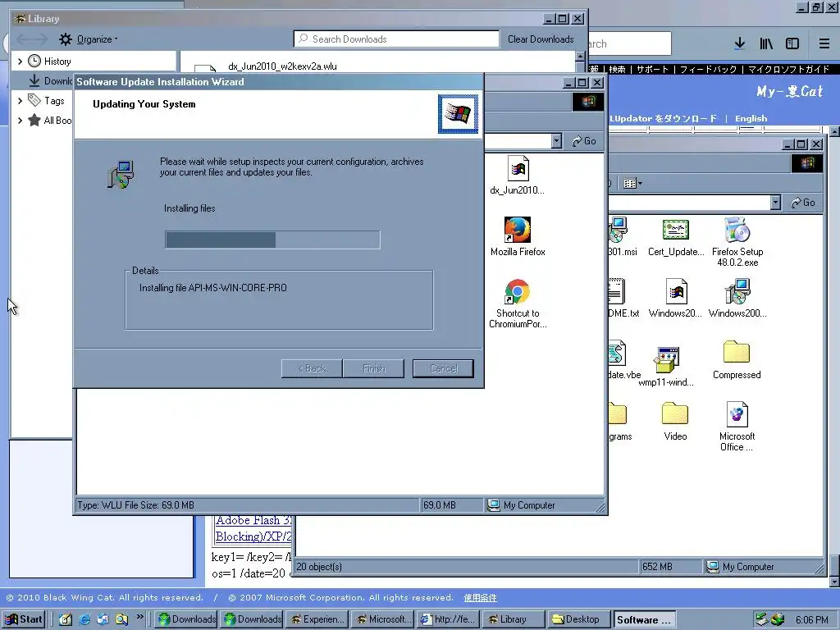Select the Compressed folder

click(x=737, y=360)
